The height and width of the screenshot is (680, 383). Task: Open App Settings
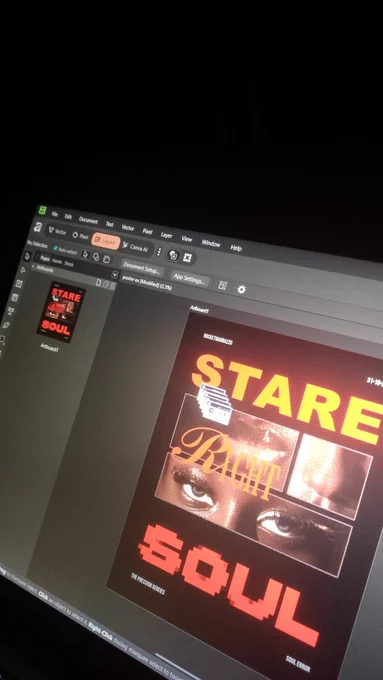(189, 278)
